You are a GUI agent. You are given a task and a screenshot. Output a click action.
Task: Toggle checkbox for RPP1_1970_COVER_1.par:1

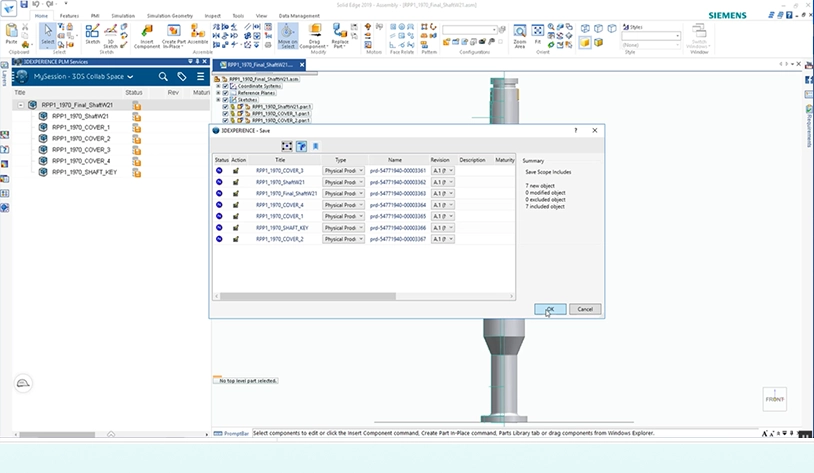coord(225,113)
